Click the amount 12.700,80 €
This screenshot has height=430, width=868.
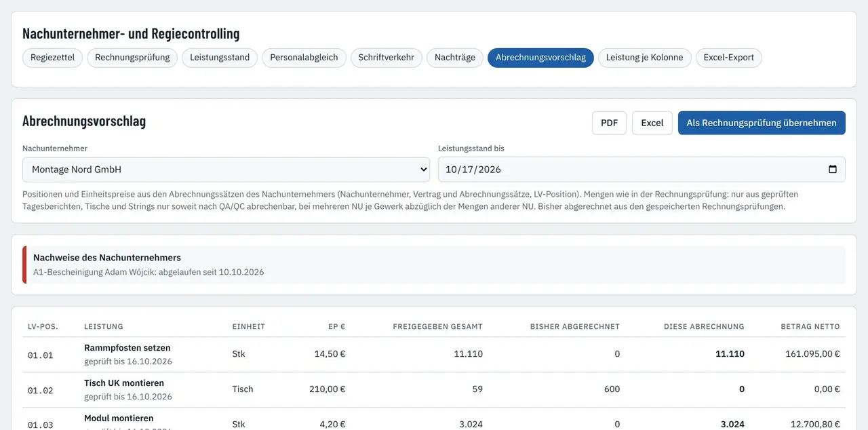(815, 425)
